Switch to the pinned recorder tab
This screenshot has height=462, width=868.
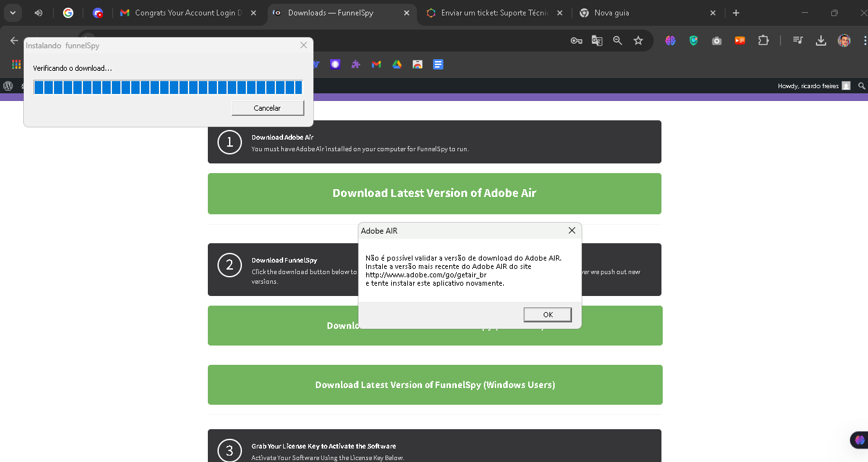click(x=97, y=13)
